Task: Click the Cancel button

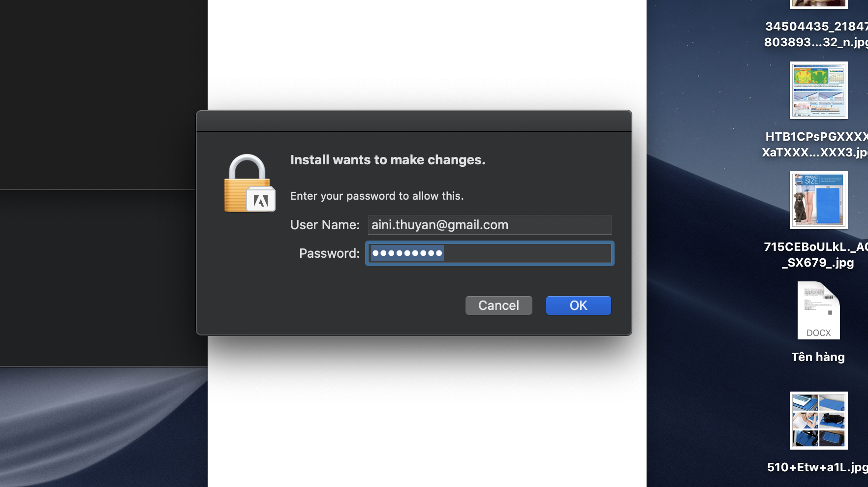Action: 498,305
